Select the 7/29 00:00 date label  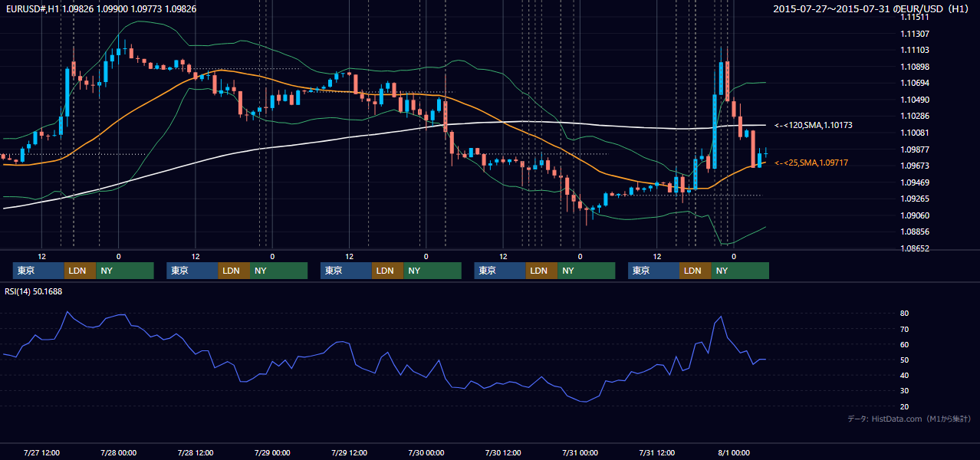coord(272,452)
